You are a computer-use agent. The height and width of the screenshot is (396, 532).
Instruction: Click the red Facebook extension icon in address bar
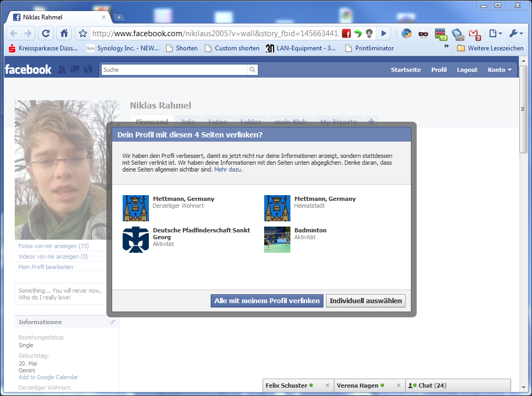coord(346,33)
